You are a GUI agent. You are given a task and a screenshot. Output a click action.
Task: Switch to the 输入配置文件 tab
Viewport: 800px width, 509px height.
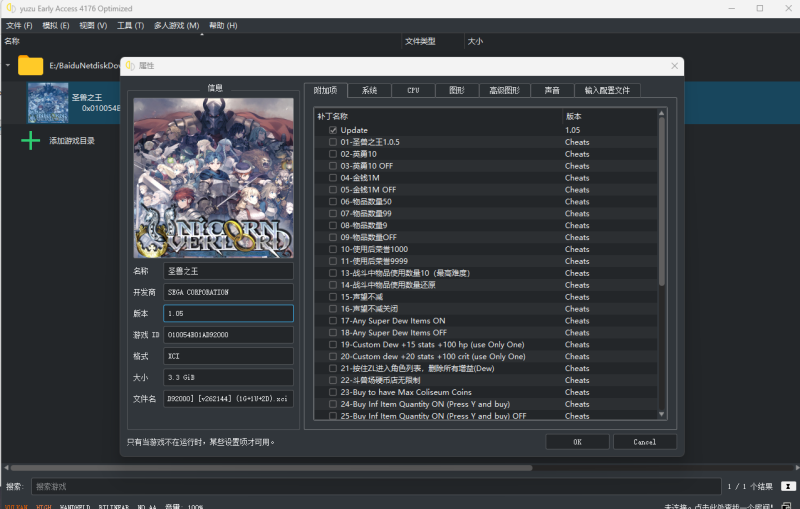(607, 90)
